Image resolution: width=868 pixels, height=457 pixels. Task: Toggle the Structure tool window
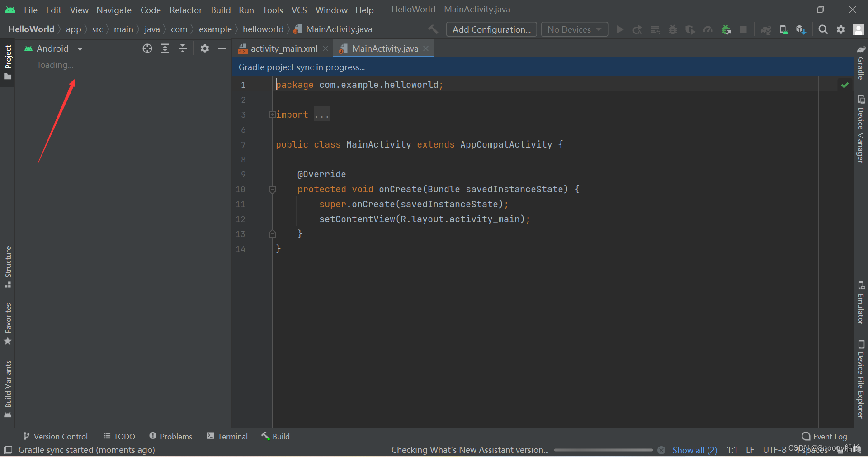(8, 267)
